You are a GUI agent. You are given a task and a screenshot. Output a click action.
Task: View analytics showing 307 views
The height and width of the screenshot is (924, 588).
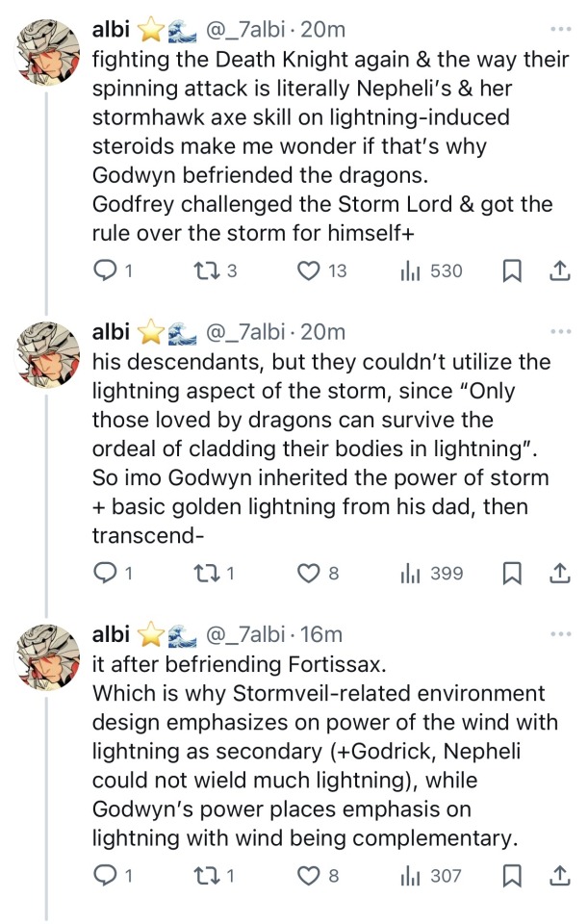pyautogui.click(x=411, y=875)
